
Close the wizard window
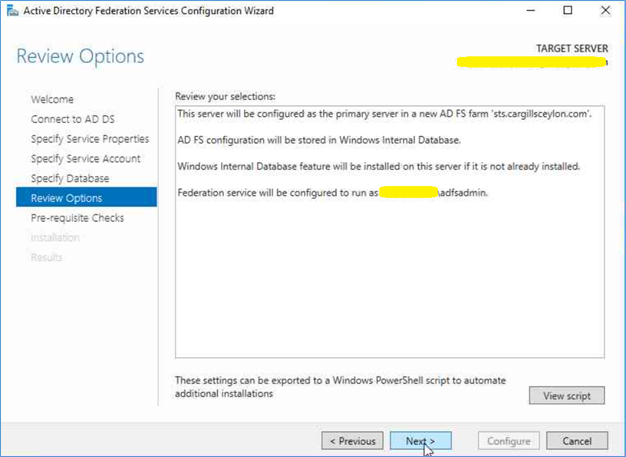pyautogui.click(x=606, y=10)
